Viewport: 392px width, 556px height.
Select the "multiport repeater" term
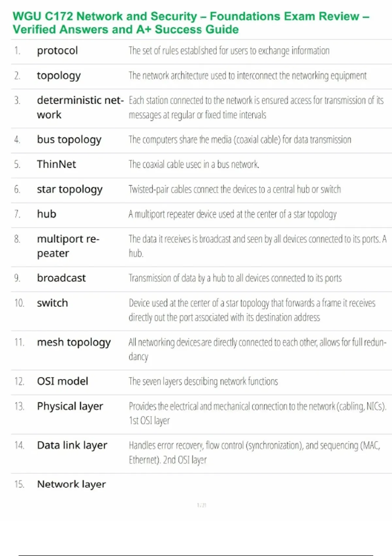click(x=68, y=246)
